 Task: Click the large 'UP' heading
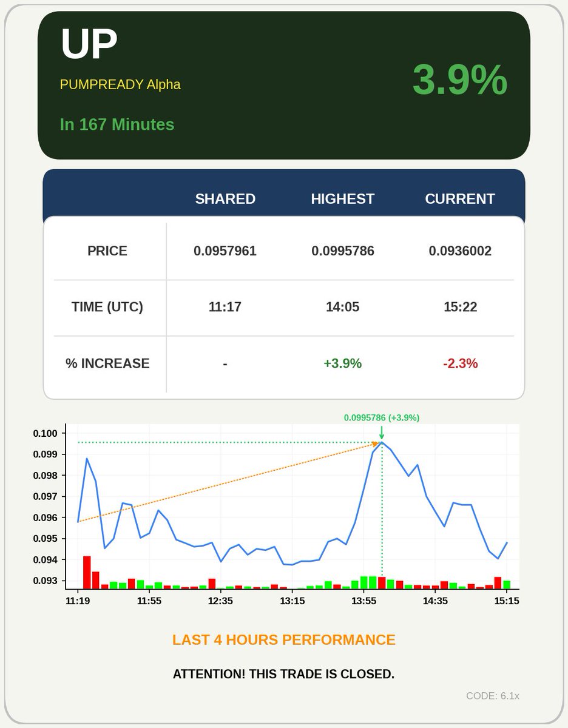pyautogui.click(x=89, y=44)
